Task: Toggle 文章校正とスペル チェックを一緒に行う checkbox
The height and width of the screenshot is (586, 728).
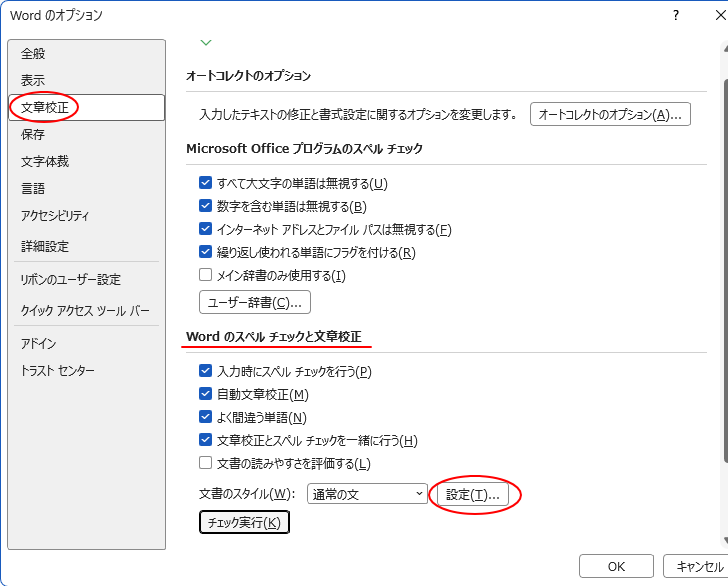Action: 205,440
